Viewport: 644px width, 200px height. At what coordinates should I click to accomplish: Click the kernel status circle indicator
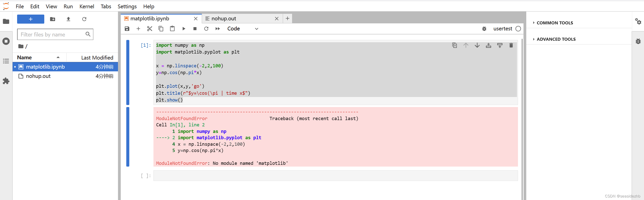[x=518, y=29]
